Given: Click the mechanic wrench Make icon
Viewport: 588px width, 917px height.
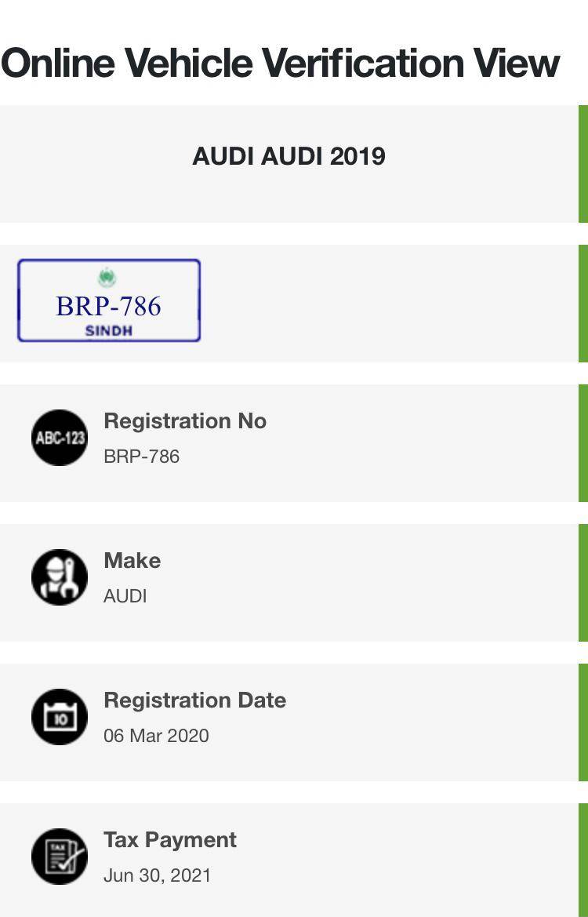Looking at the screenshot, I should point(59,577).
